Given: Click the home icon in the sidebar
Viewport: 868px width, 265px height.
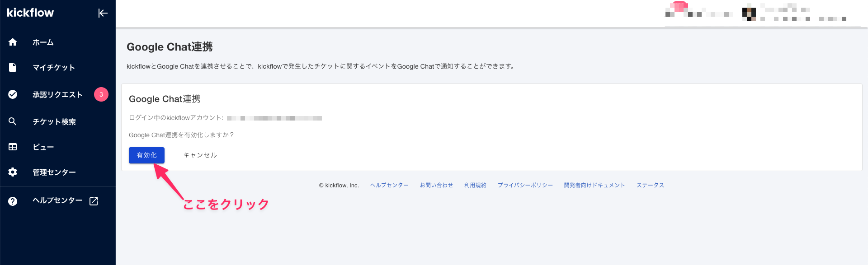Looking at the screenshot, I should pyautogui.click(x=13, y=42).
